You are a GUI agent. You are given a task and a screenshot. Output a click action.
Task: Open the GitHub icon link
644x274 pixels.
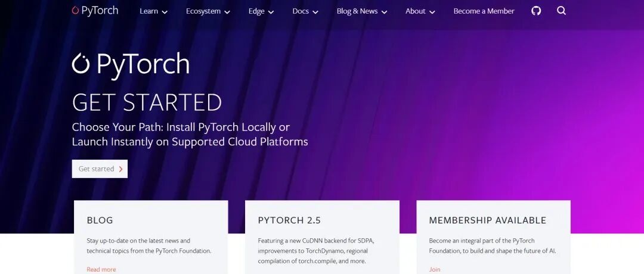click(x=536, y=11)
